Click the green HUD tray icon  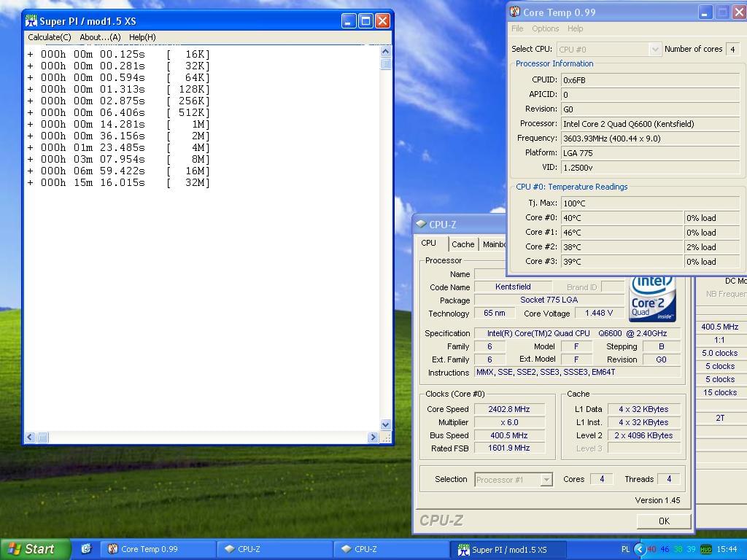click(x=706, y=549)
